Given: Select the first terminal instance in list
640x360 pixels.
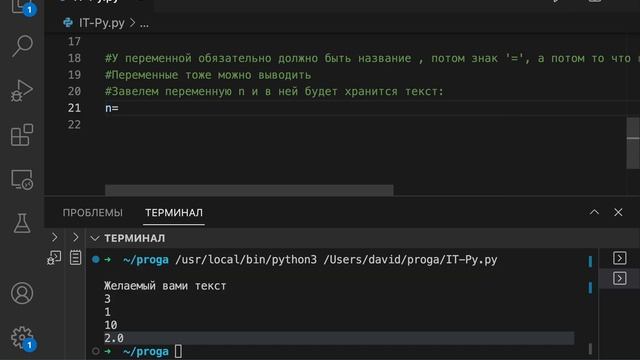Looking at the screenshot, I should coord(620,258).
